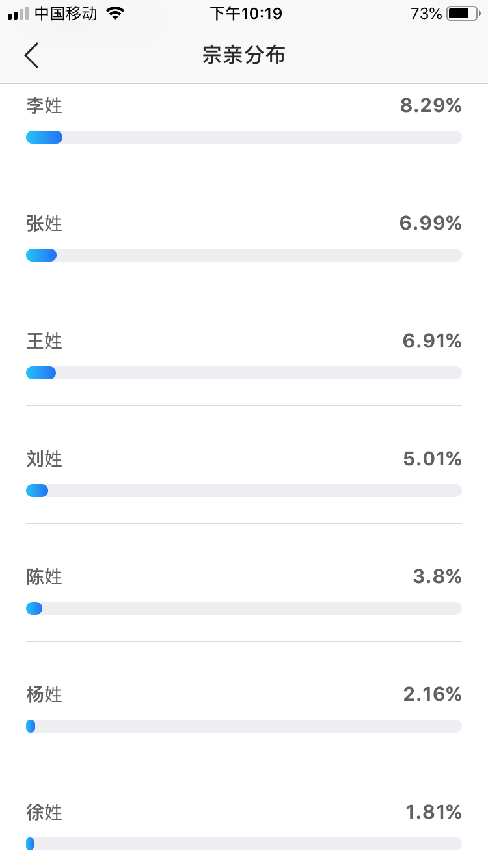Click the 1.81% percentage value
This screenshot has width=488, height=868.
[x=433, y=812]
